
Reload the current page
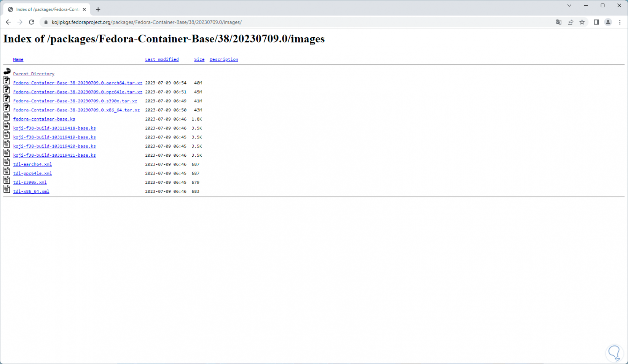(x=32, y=22)
